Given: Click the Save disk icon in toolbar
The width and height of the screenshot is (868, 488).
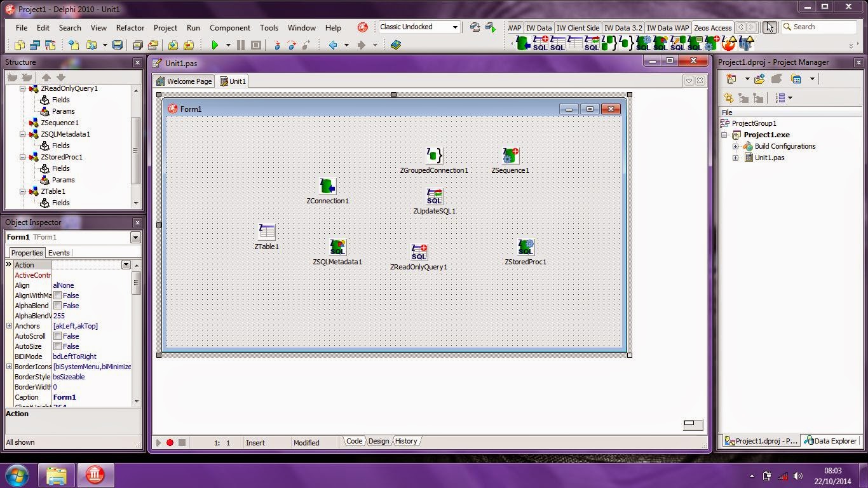Looking at the screenshot, I should point(117,45).
